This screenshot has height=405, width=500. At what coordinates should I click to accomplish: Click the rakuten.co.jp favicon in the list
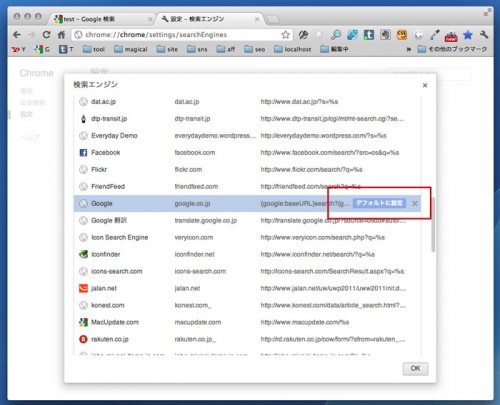tap(83, 339)
